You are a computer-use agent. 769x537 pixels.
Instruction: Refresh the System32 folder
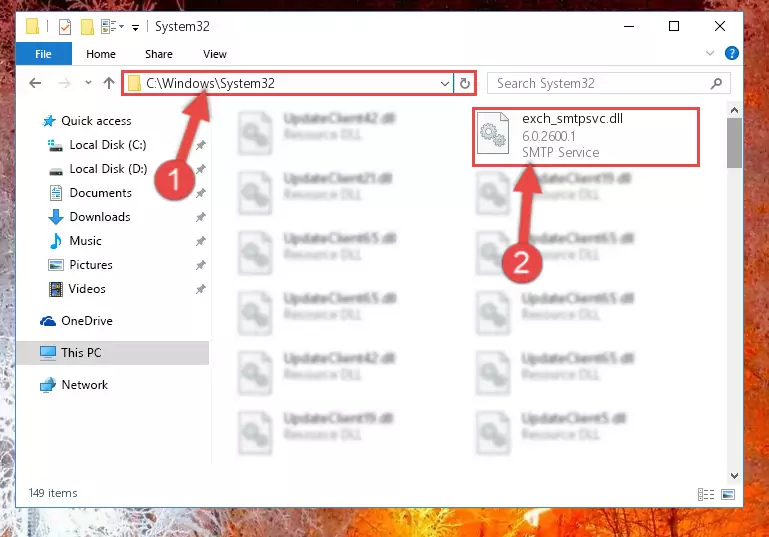point(465,83)
